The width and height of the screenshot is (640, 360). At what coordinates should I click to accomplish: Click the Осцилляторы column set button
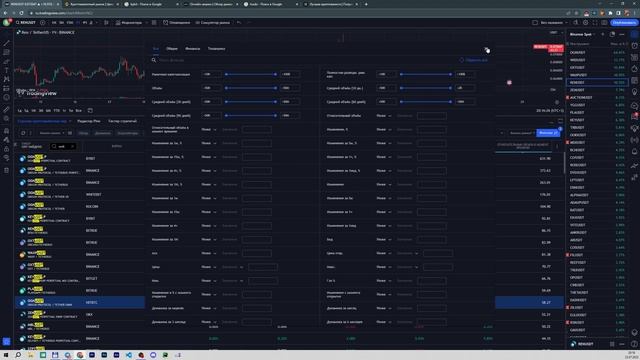(128, 133)
